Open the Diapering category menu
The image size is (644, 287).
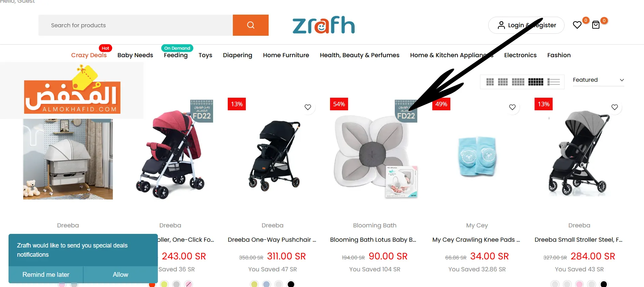coord(238,55)
